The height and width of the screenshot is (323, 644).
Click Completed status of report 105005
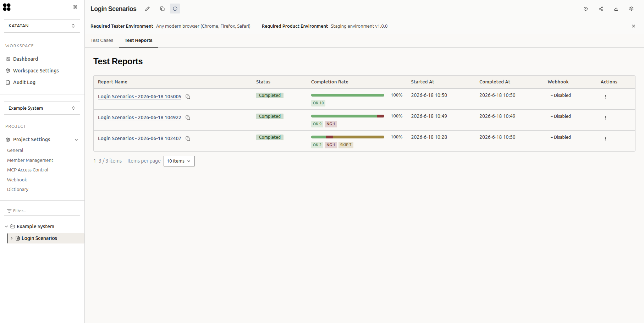270,95
